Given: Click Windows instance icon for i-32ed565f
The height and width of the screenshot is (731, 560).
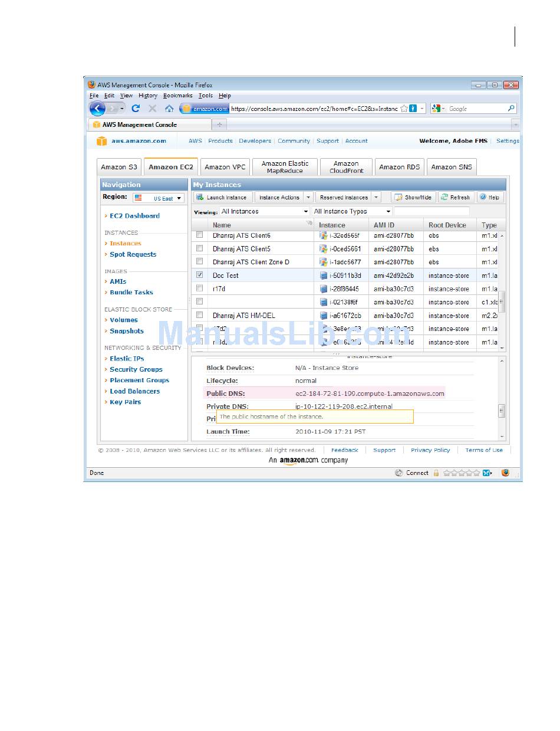Looking at the screenshot, I should 324,235.
